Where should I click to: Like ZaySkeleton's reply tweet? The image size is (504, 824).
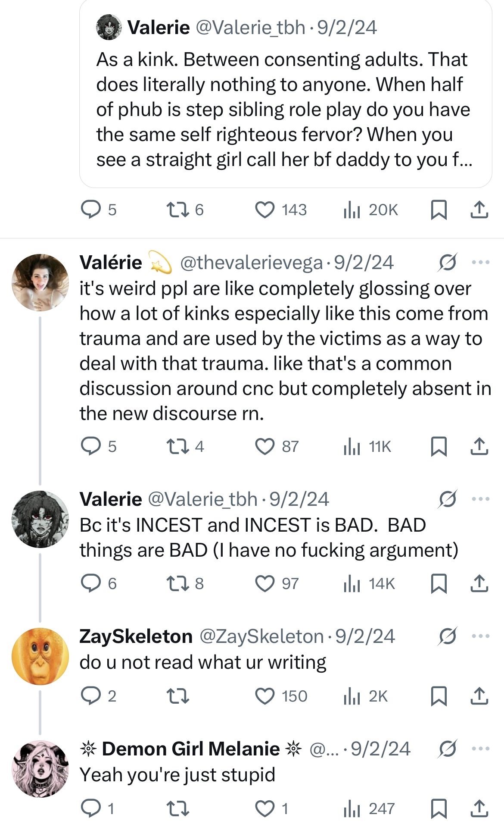(264, 696)
